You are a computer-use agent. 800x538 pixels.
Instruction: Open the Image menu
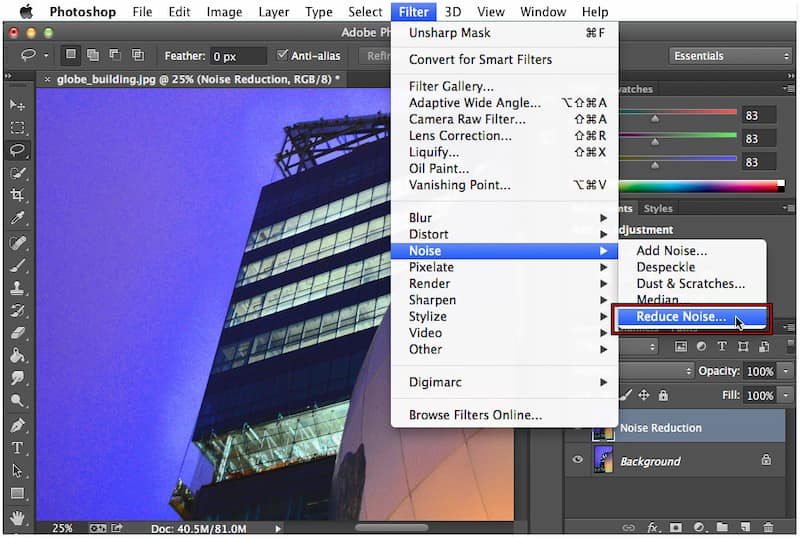click(x=224, y=12)
